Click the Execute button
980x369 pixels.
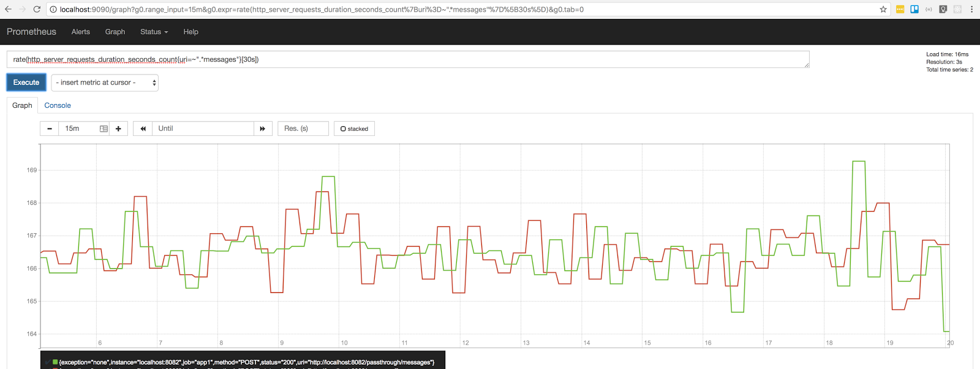[26, 83]
